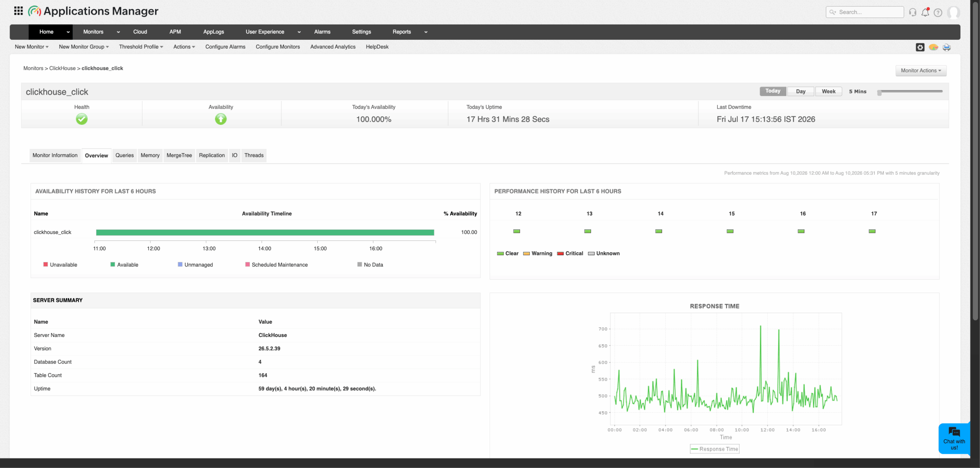Expand the Home menu arrow

coord(68,32)
